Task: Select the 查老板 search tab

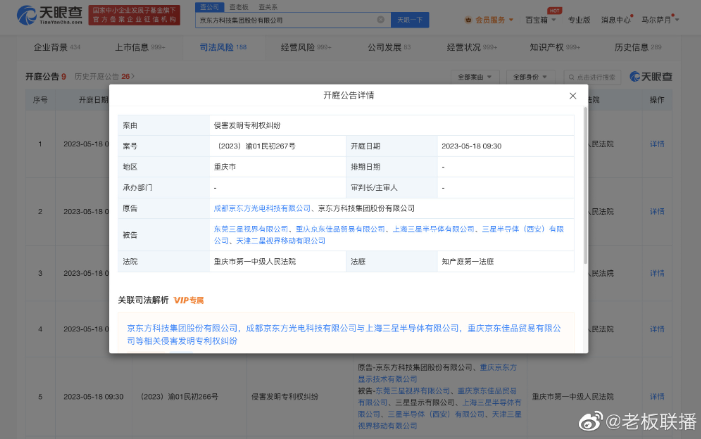Action: 239,7
